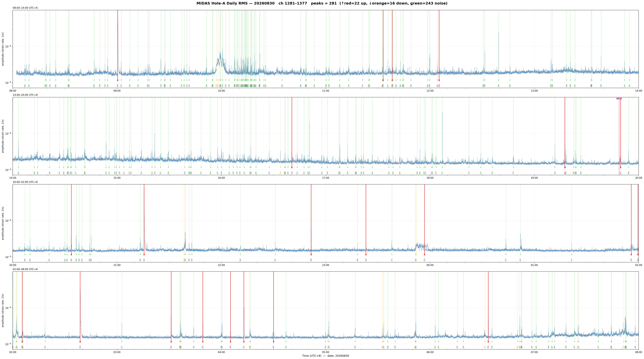Click the green peak number "227"

(122, 347)
